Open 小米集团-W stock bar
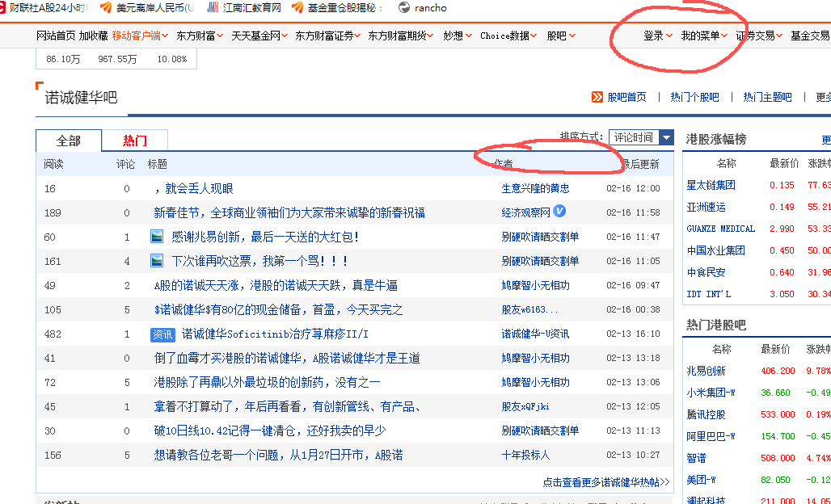The height and width of the screenshot is (504, 831). click(711, 393)
